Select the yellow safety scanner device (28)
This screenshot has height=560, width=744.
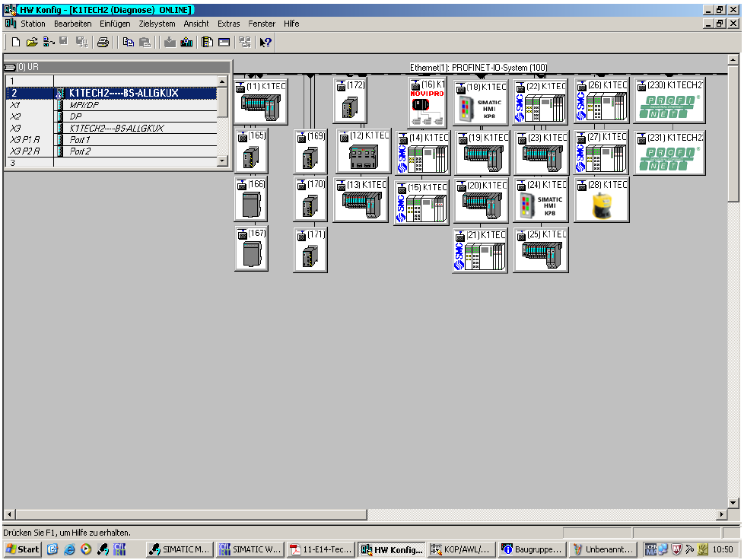(602, 200)
